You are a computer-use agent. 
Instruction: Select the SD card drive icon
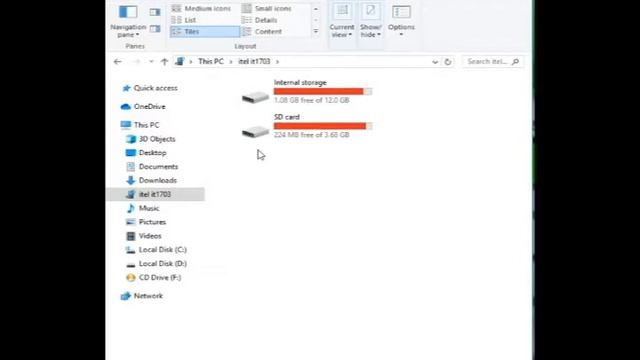[255, 131]
